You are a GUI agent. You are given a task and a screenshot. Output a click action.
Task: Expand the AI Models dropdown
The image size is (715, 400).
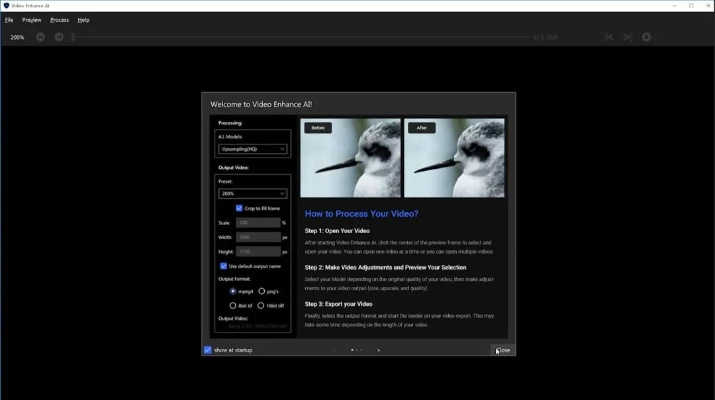point(253,149)
